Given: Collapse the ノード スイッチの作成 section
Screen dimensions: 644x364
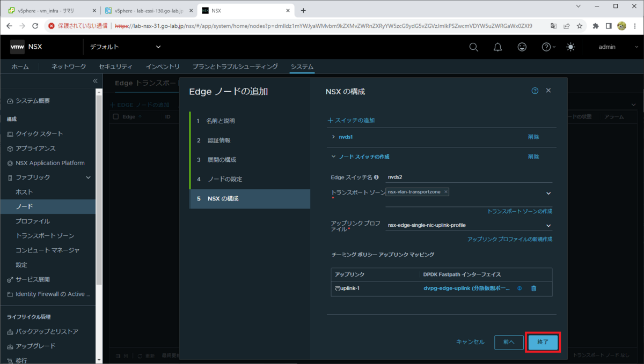Looking at the screenshot, I should (334, 157).
